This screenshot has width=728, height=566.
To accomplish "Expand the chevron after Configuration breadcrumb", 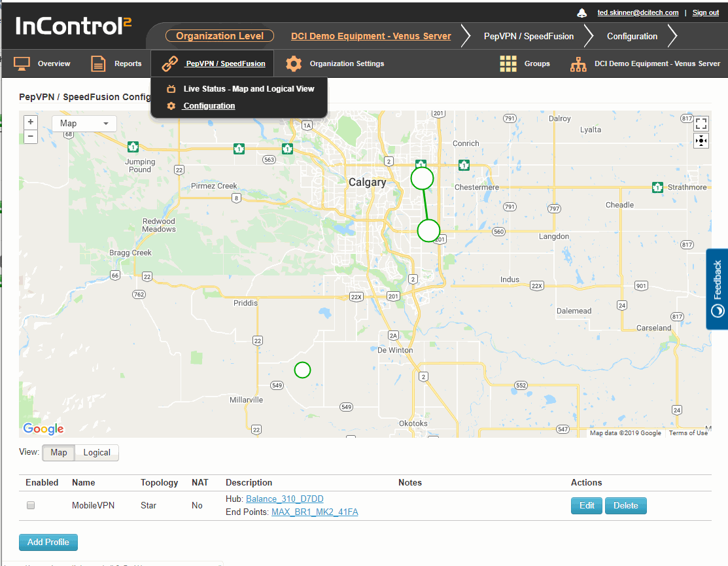I will (x=672, y=36).
